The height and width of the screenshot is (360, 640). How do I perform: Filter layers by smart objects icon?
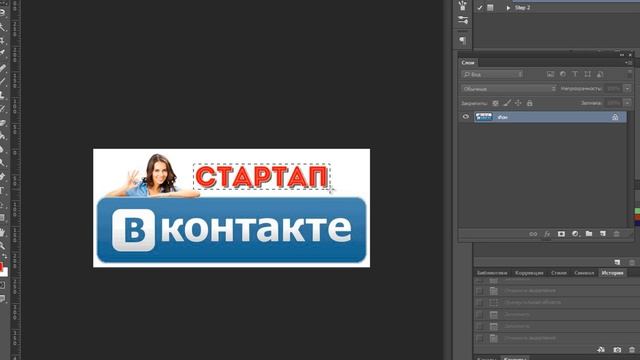(x=600, y=74)
